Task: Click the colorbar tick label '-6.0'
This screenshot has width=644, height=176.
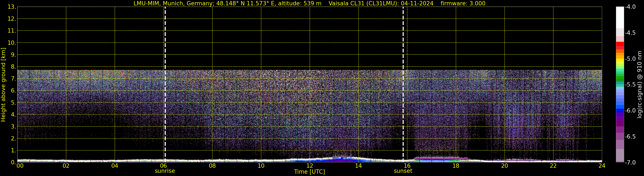Action: pos(630,111)
